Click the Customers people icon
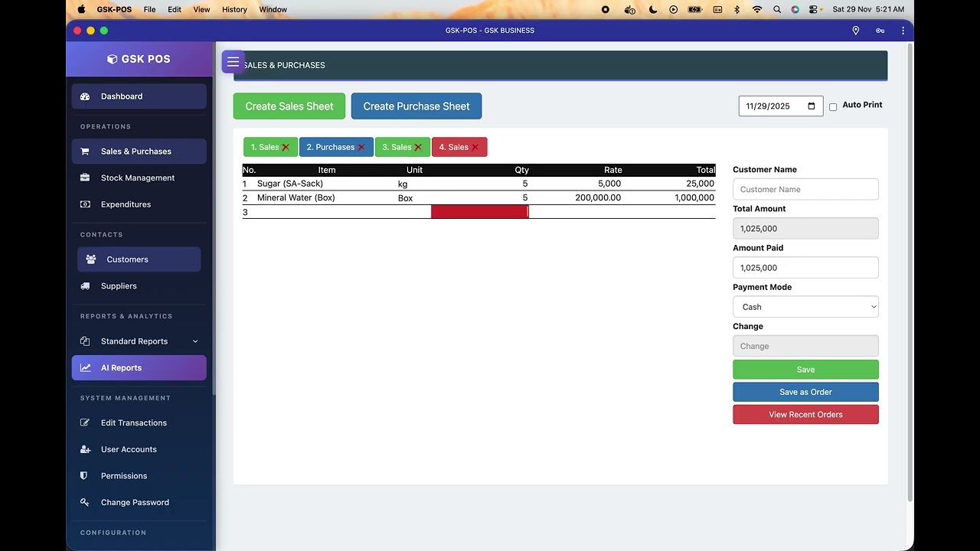 pos(91,259)
